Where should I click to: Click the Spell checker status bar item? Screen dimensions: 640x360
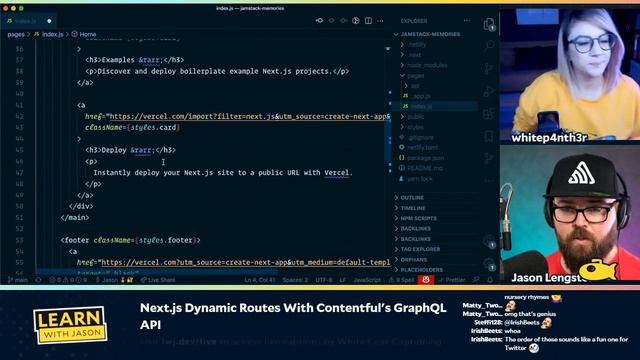pos(401,280)
